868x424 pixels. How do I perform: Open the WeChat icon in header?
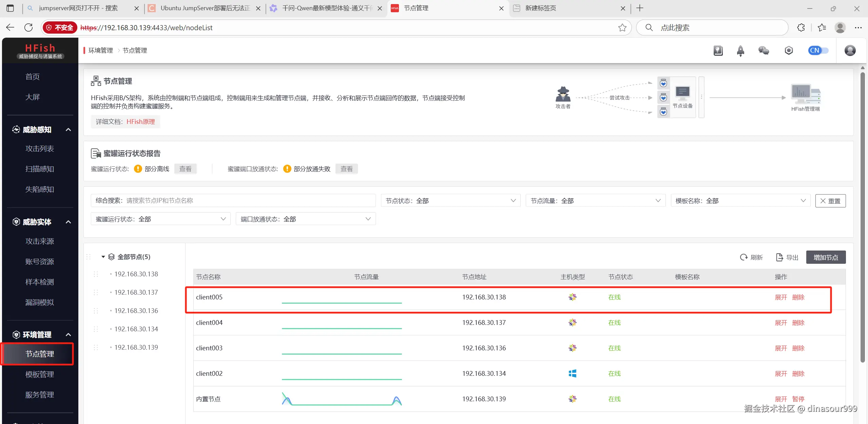(x=764, y=51)
